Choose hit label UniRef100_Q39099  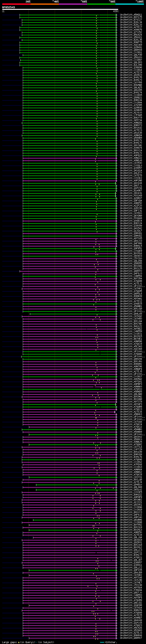coord(131,226)
